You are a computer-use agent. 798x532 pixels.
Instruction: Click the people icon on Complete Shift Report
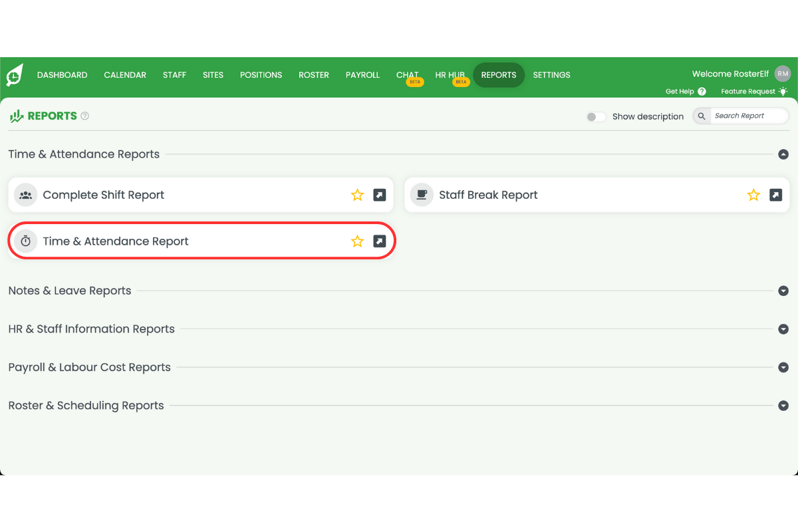click(25, 194)
